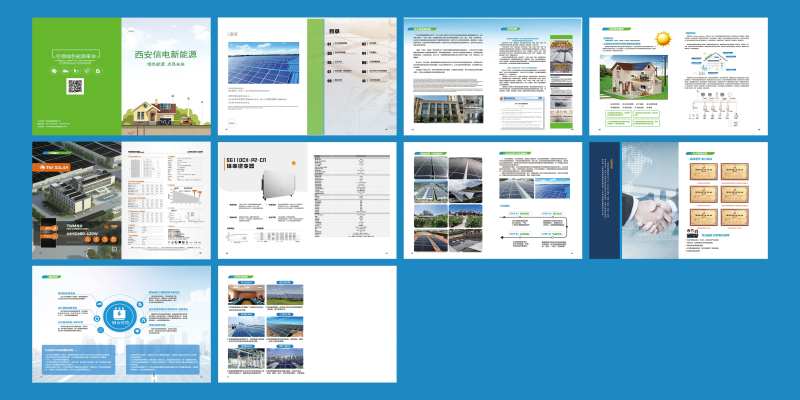
Task: Select the top-left rooftop solar photo in grid
Action: [429, 166]
